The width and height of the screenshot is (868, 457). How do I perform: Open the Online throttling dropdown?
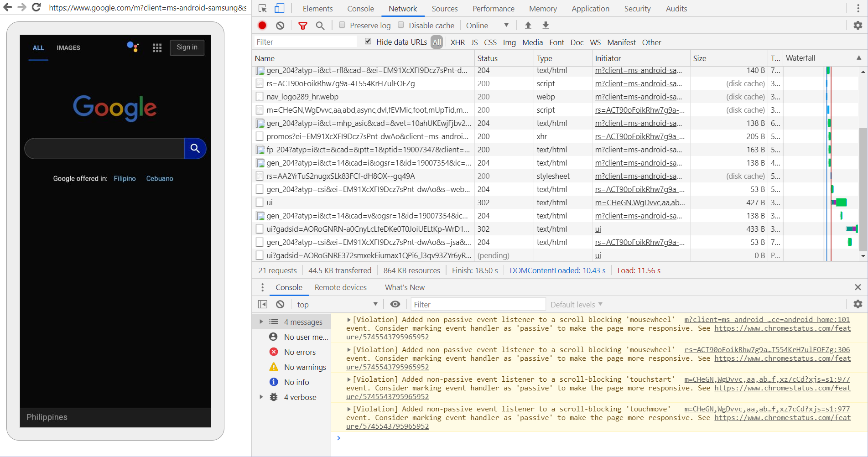(x=487, y=26)
